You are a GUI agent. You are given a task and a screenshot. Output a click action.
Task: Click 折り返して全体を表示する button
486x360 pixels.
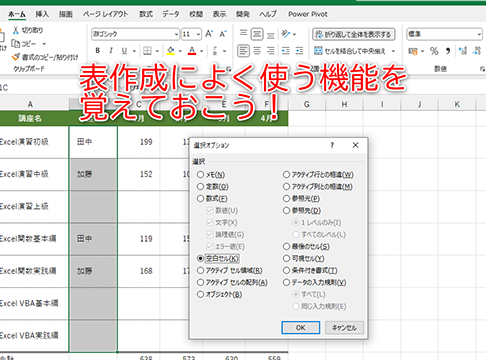click(354, 34)
